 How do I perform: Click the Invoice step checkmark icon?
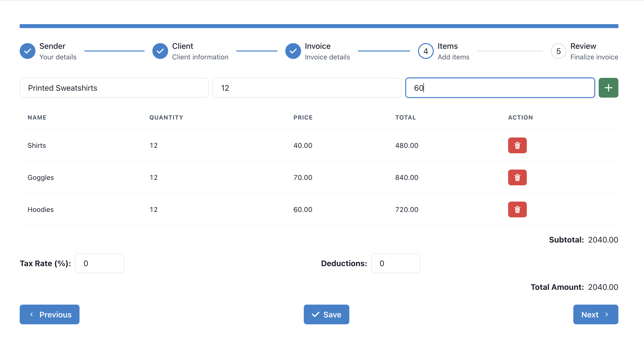click(293, 51)
